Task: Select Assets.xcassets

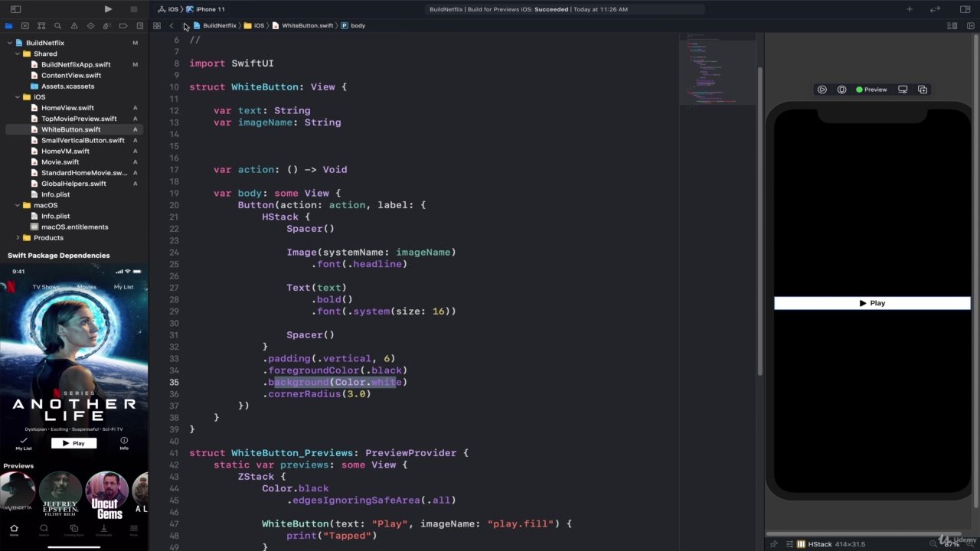Action: tap(67, 86)
